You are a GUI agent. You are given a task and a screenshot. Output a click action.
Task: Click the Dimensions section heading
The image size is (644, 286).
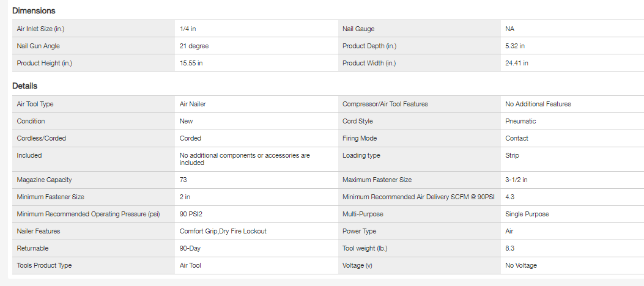pyautogui.click(x=34, y=10)
